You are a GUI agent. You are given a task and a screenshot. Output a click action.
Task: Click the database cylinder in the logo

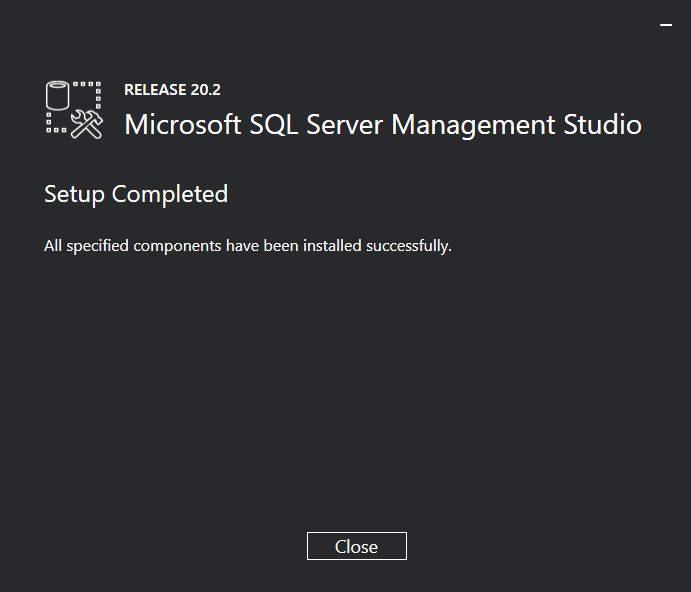coord(59,96)
